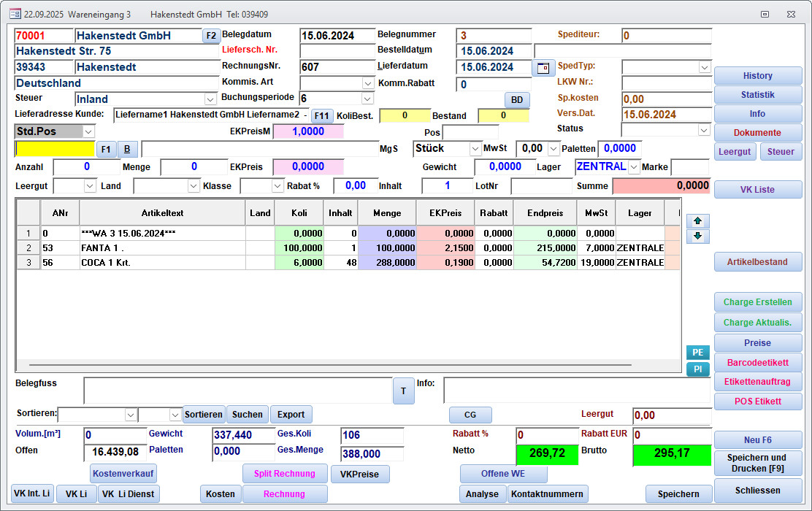Screen dimensions: 812x511
Task: Click the green up arrow button
Action: tap(697, 220)
